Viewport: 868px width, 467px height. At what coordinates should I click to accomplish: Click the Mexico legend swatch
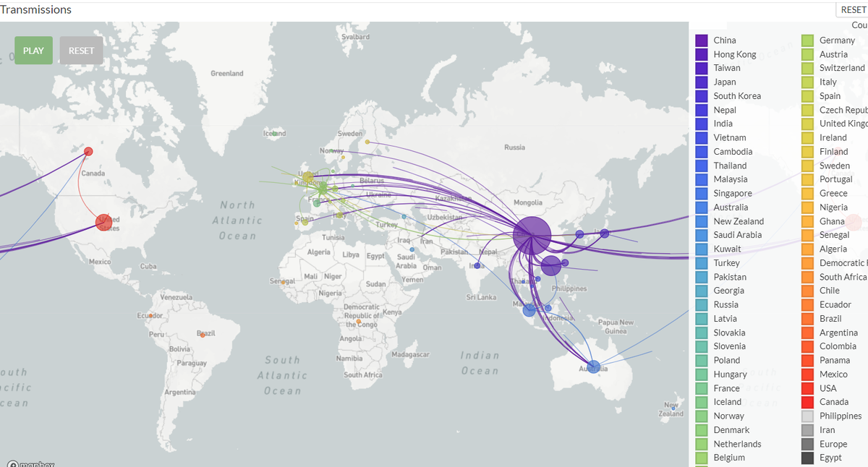807,374
